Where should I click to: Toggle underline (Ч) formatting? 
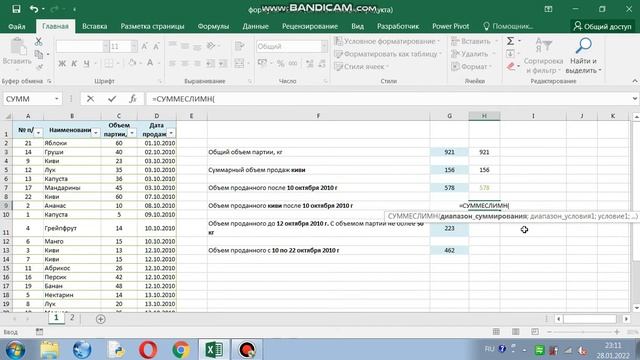87,63
